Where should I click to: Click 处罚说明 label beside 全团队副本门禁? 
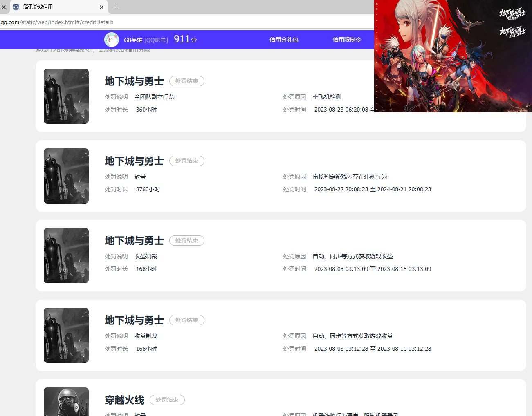116,97
